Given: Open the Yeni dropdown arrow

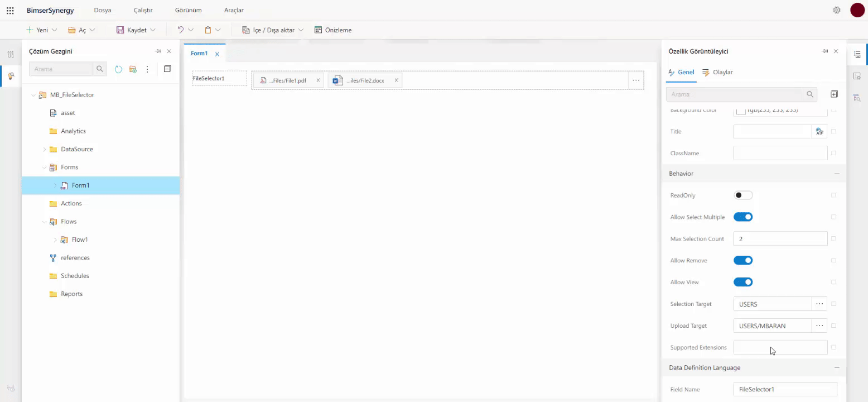Looking at the screenshot, I should (x=54, y=30).
